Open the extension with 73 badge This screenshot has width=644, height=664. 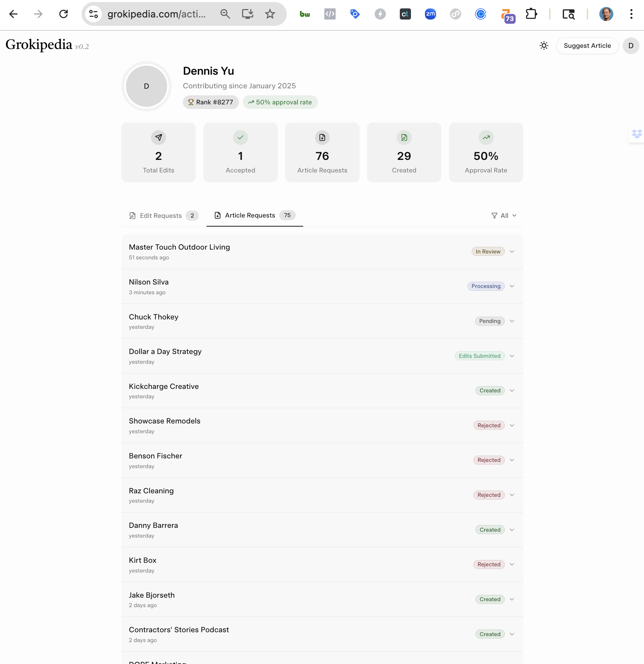(508, 16)
